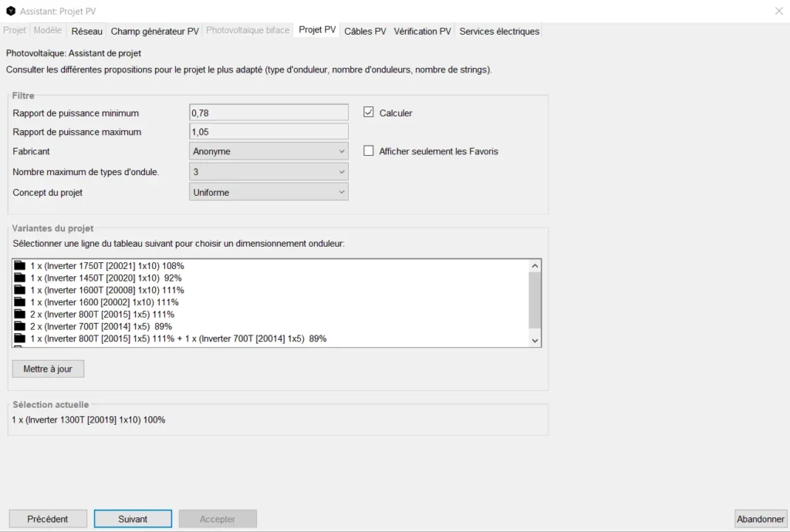
Task: Enable Afficher seulement les Favoris checkbox
Action: click(369, 151)
